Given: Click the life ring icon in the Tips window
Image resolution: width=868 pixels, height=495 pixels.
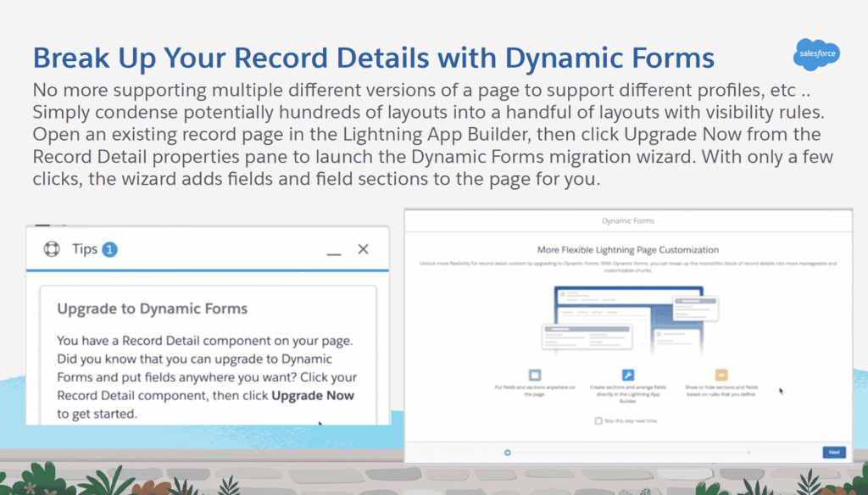Looking at the screenshot, I should [51, 248].
